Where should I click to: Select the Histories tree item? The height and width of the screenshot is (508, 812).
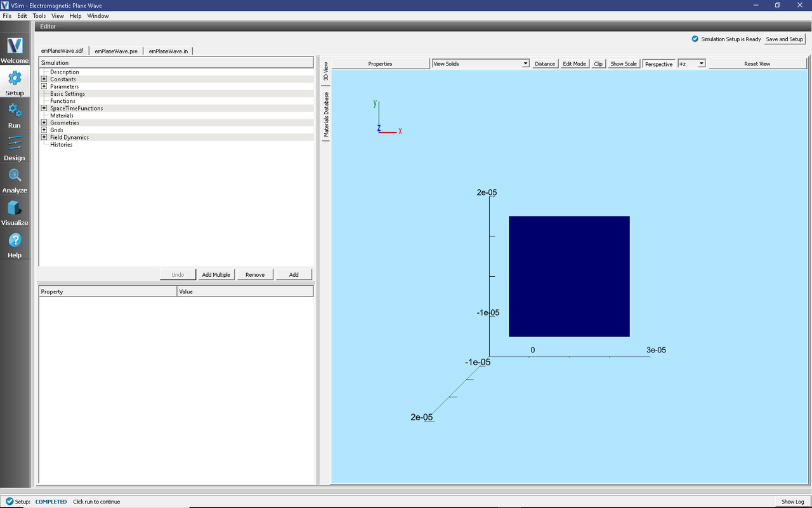pyautogui.click(x=61, y=145)
